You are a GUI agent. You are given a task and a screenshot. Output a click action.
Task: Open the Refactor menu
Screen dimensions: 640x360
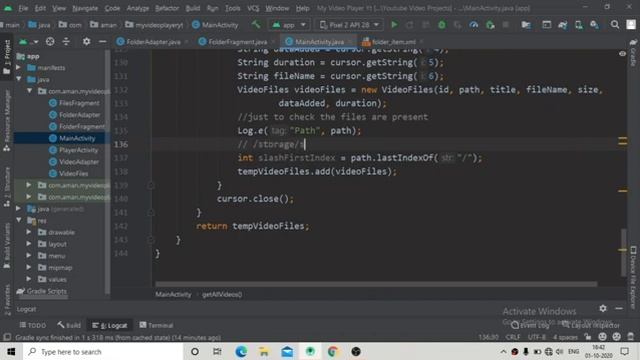167,8
